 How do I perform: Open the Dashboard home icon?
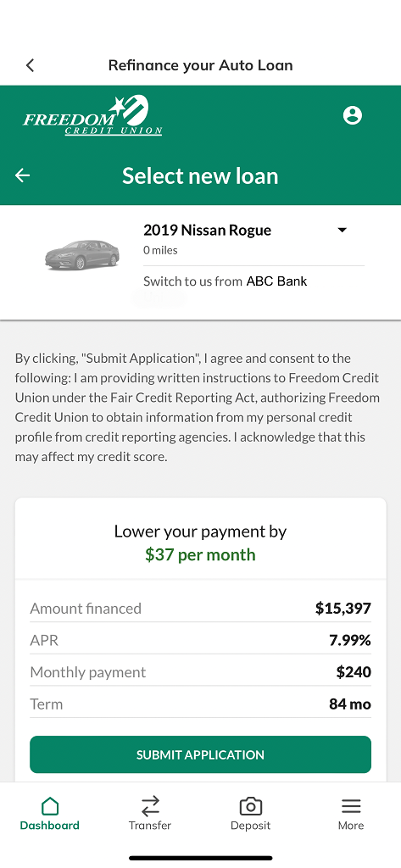point(50,805)
